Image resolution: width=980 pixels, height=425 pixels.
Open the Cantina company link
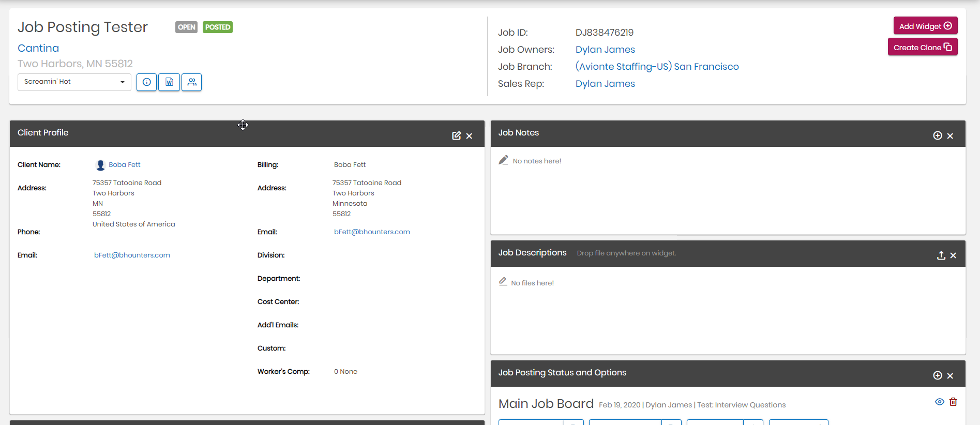[38, 48]
